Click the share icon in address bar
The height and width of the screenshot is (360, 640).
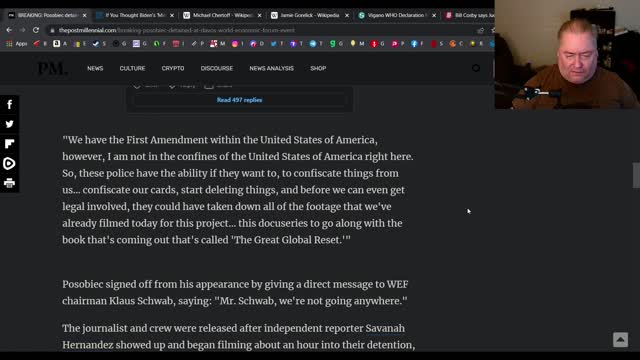pos(480,30)
